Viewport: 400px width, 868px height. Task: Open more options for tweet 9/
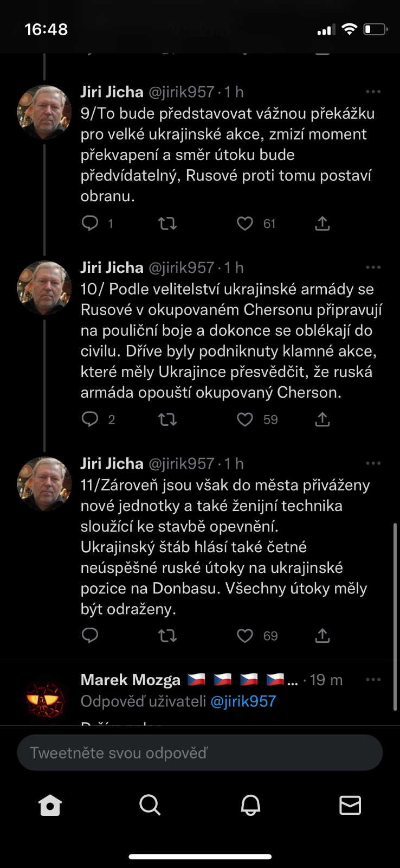(373, 92)
